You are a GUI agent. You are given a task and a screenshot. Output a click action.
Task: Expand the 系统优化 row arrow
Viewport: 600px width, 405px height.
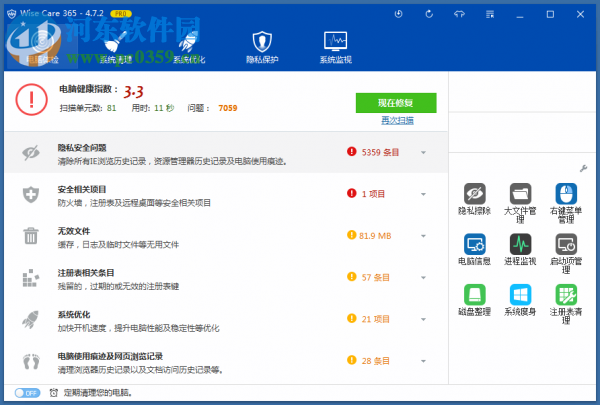click(423, 319)
